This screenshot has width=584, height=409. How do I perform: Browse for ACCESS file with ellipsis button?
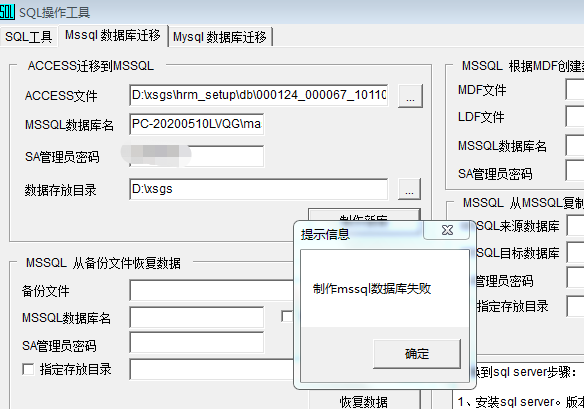point(410,96)
